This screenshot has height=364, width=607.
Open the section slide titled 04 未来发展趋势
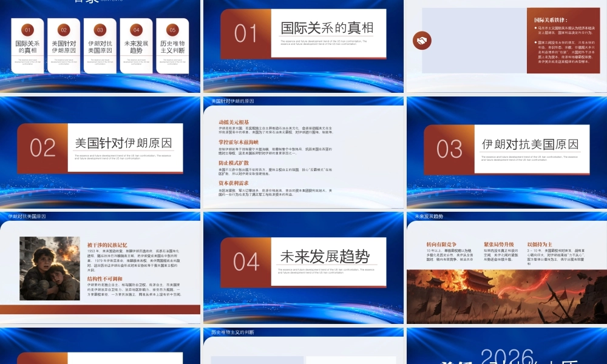point(303,268)
